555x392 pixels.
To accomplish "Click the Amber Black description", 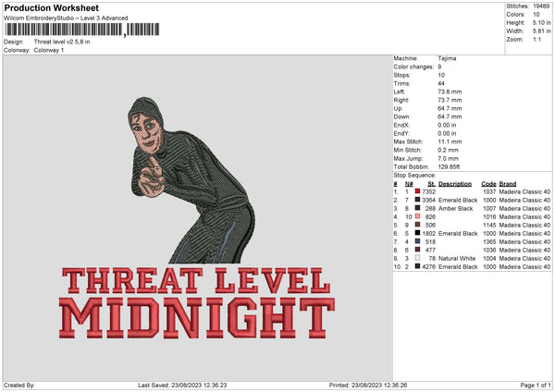I will pos(455,208).
